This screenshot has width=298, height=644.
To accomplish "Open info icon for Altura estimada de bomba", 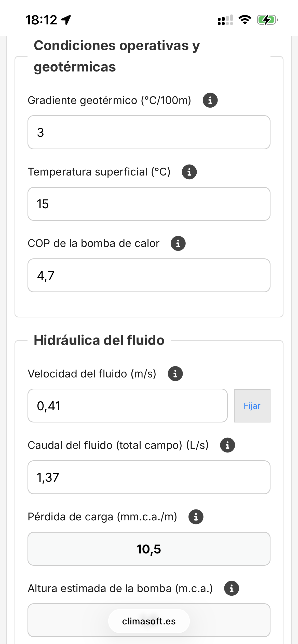I will point(232,588).
